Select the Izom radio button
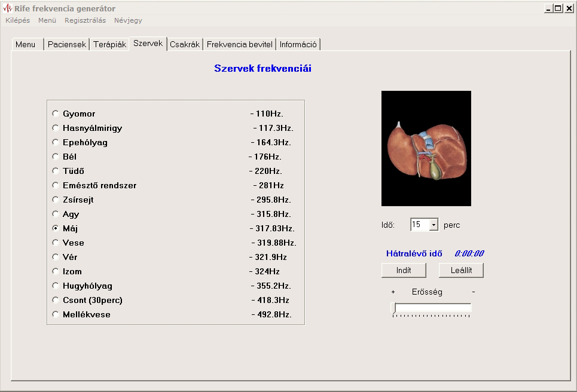Viewport: 577px width, 392px height. click(56, 271)
